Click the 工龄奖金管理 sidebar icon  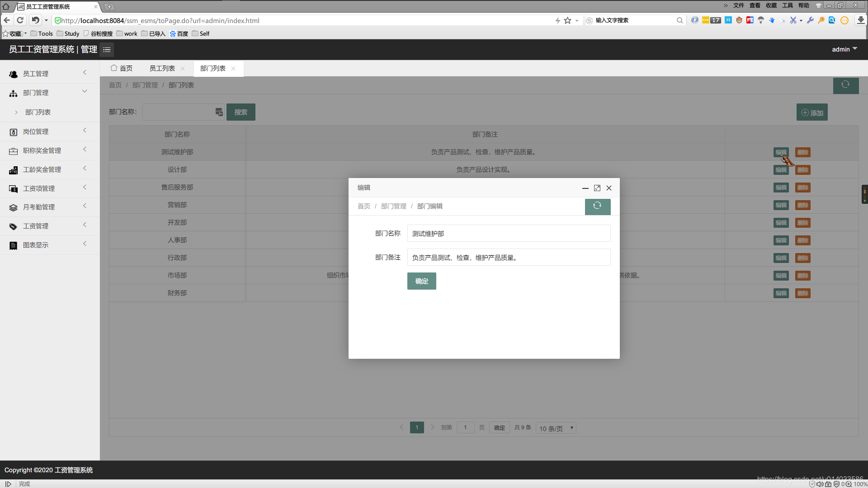coord(14,170)
